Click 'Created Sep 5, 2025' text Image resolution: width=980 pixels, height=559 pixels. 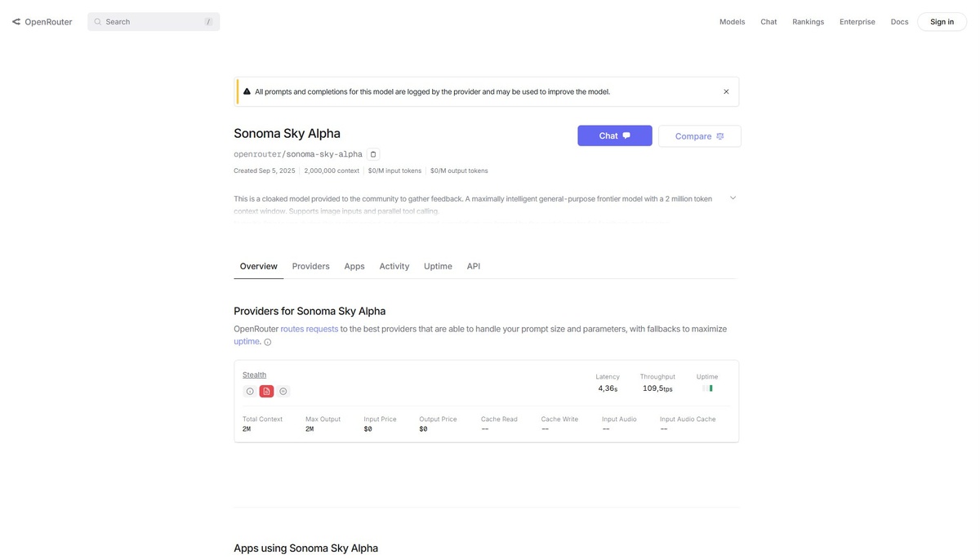point(265,171)
